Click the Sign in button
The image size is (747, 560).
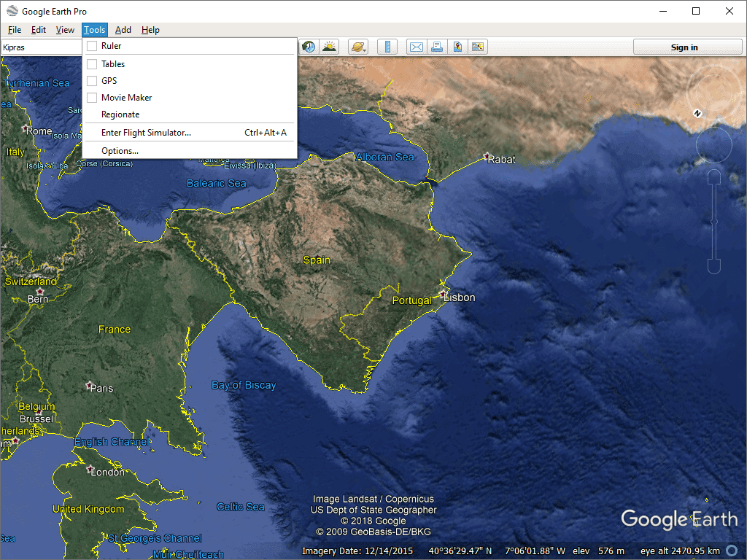click(687, 47)
